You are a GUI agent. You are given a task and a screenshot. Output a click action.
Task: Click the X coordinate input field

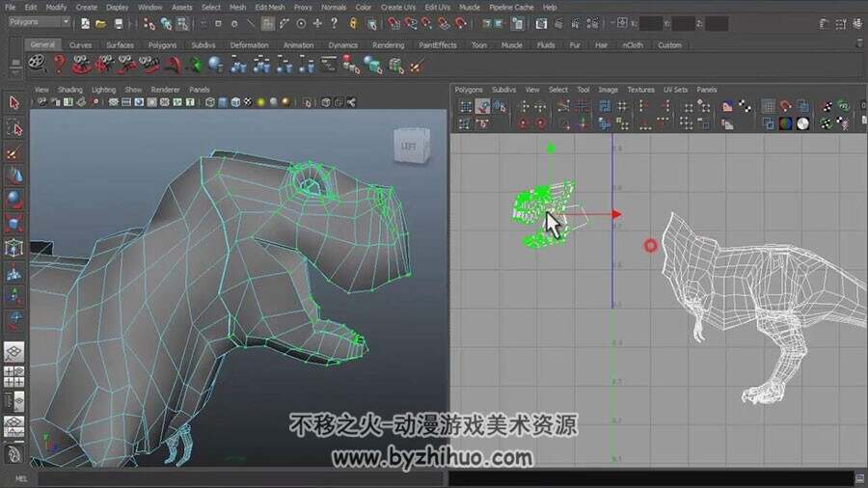pyautogui.click(x=650, y=23)
